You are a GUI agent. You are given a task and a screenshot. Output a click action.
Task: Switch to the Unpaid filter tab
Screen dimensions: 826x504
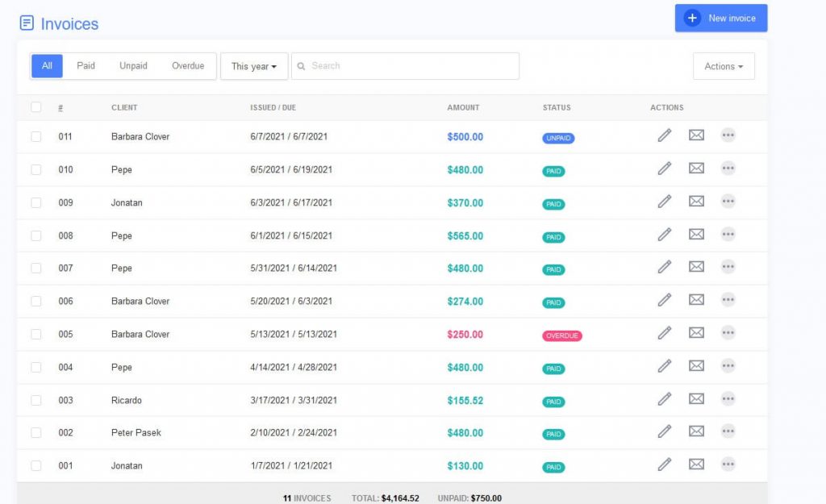click(x=132, y=65)
